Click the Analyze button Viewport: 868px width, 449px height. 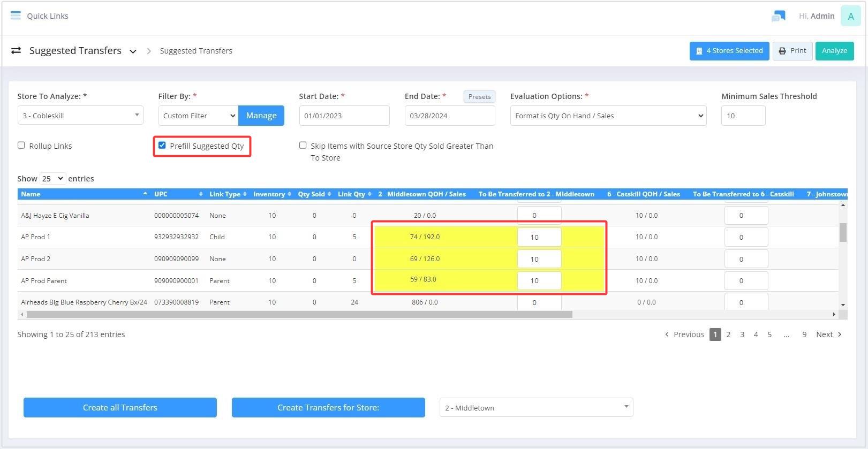coord(834,51)
